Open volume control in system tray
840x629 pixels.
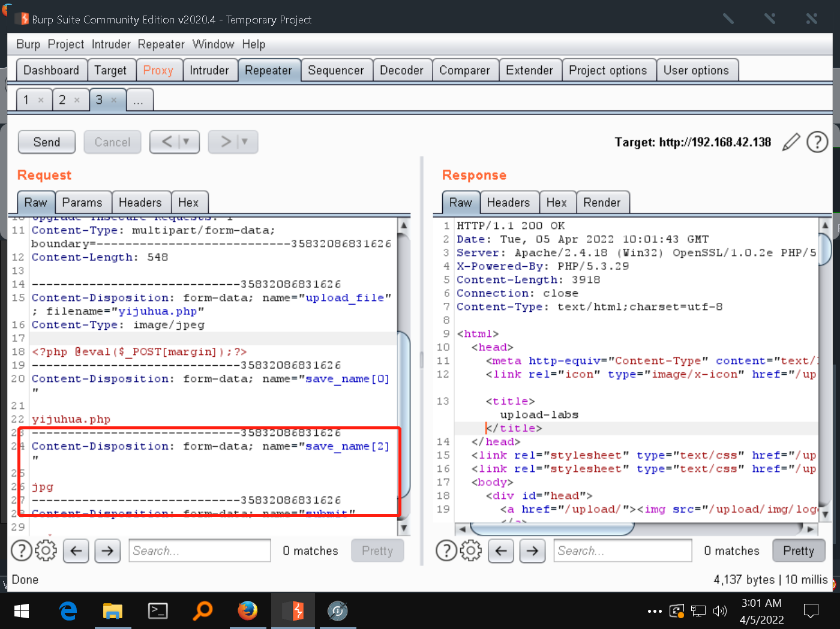point(719,611)
